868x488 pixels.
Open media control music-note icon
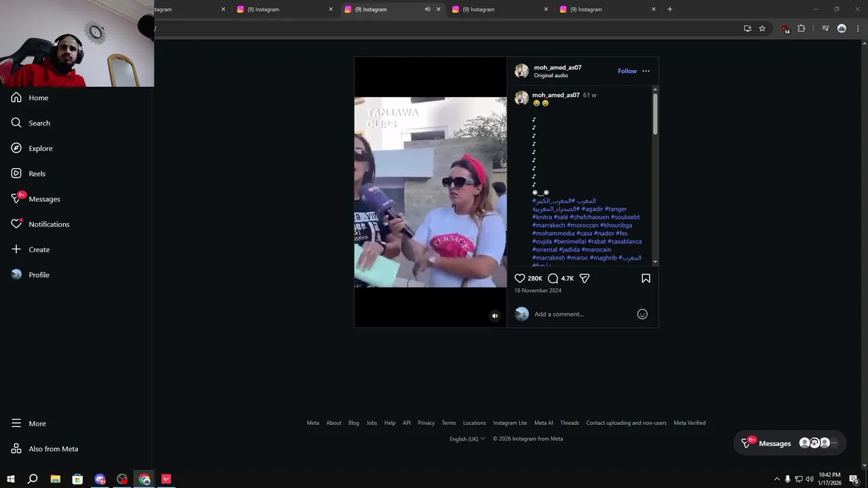(825, 28)
